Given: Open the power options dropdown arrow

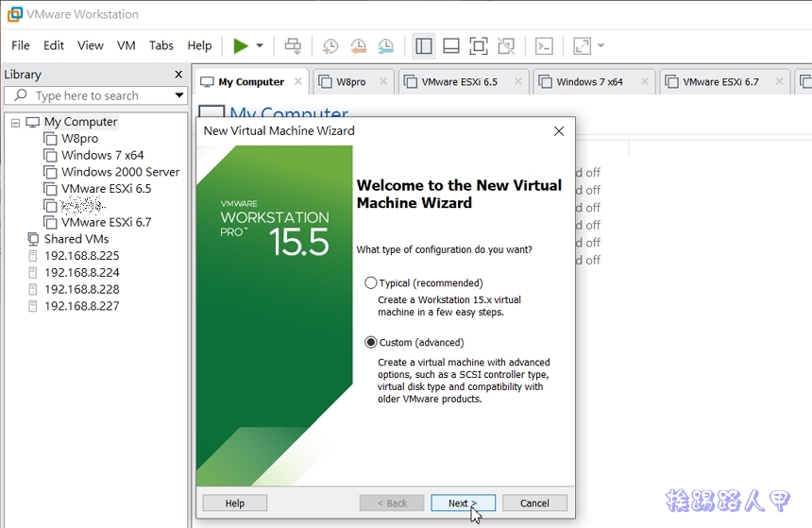Looking at the screenshot, I should coord(260,45).
